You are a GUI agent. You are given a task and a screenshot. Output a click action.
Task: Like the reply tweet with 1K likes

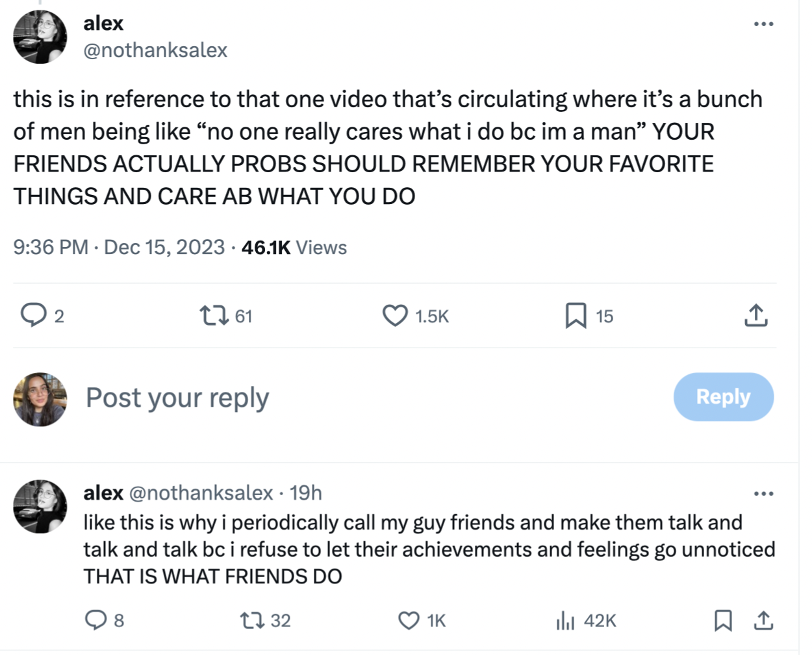(409, 621)
